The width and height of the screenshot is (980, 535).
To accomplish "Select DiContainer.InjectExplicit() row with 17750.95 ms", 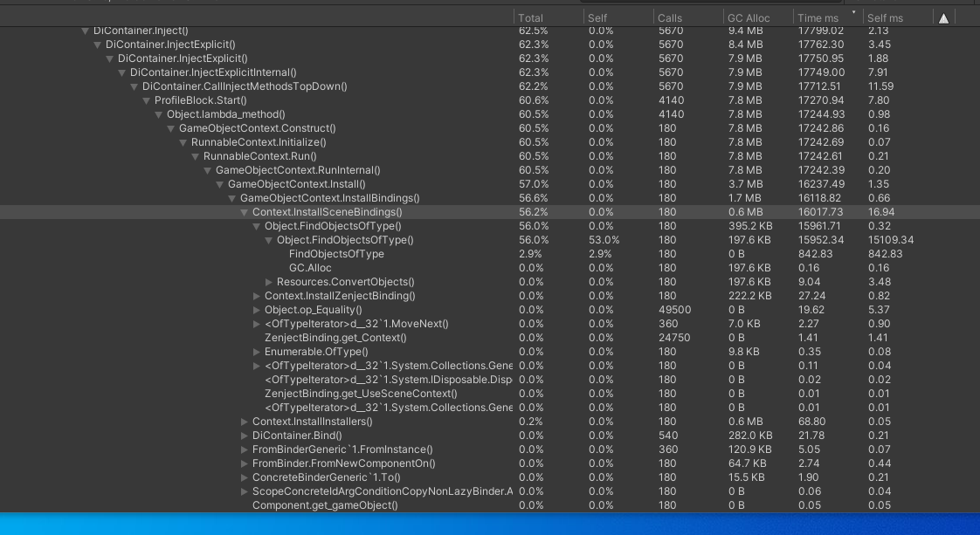I will tap(490, 58).
